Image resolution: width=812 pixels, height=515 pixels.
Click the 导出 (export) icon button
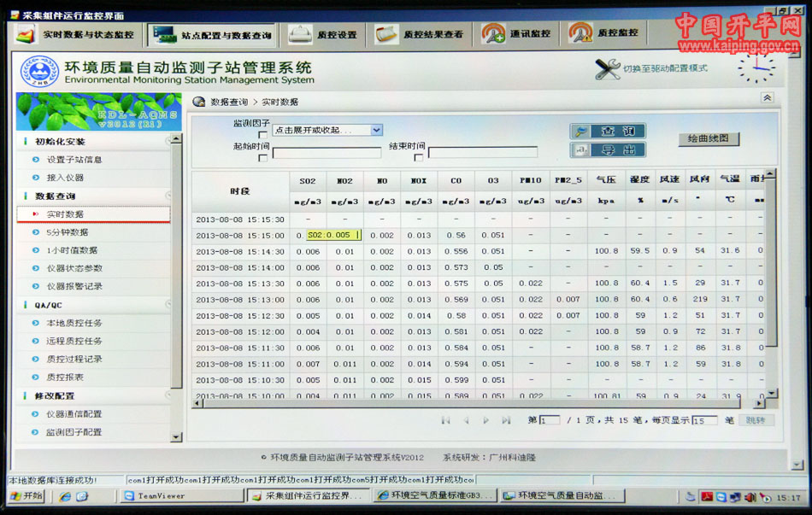(608, 150)
